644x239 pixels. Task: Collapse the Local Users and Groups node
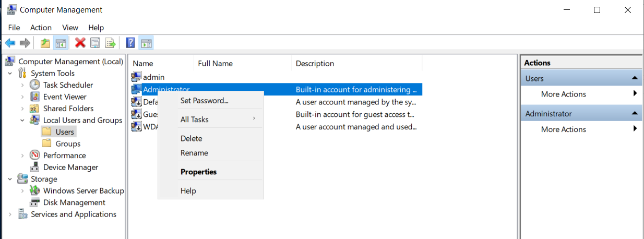pyautogui.click(x=22, y=121)
